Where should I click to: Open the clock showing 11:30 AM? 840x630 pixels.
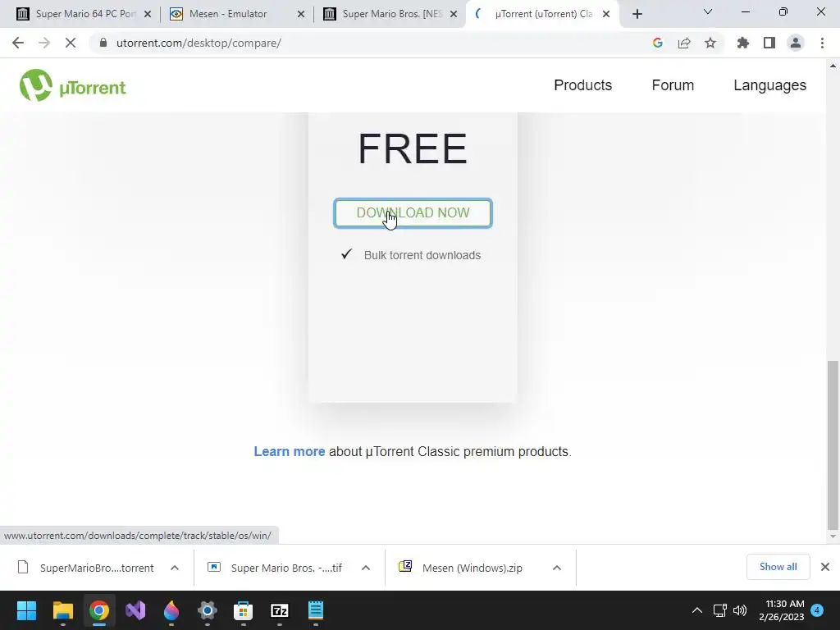point(781,610)
